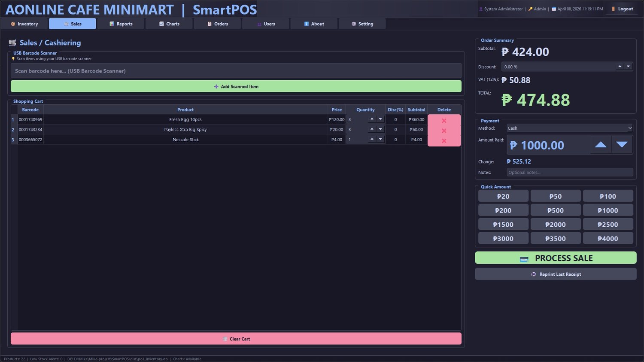Click the Low Stock Alerts status text
This screenshot has height=362, width=644.
pyautogui.click(x=46, y=359)
